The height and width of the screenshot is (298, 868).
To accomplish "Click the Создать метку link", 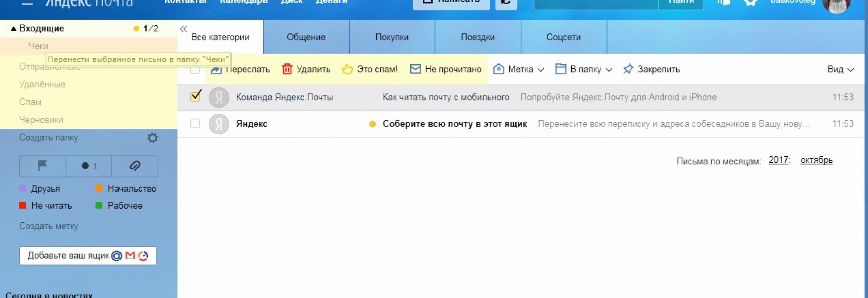I will [x=49, y=226].
